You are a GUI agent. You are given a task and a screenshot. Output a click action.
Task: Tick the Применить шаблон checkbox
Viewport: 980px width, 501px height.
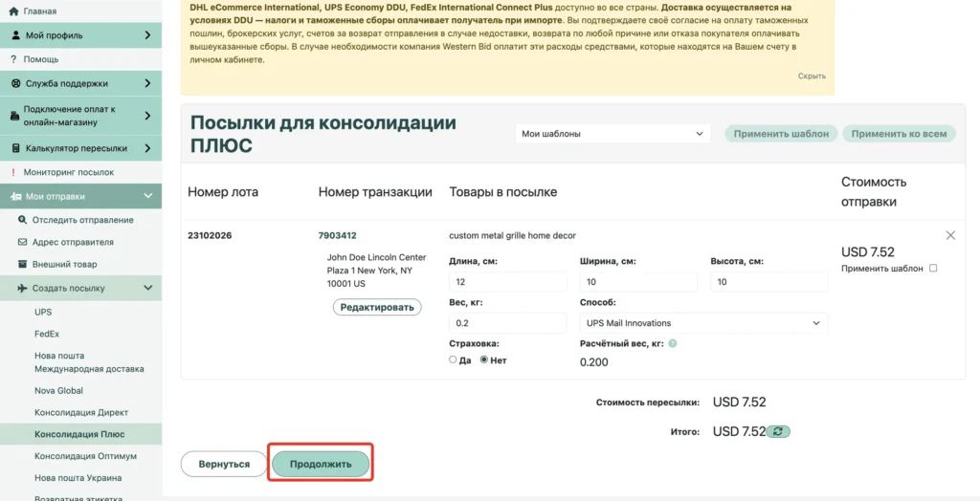tap(933, 268)
